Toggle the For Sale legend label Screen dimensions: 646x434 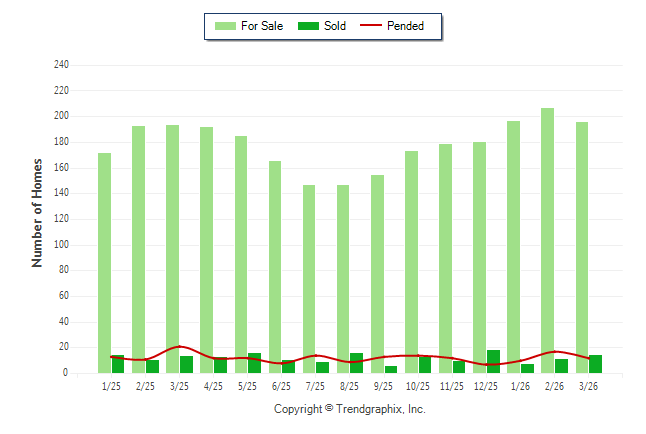(x=264, y=26)
